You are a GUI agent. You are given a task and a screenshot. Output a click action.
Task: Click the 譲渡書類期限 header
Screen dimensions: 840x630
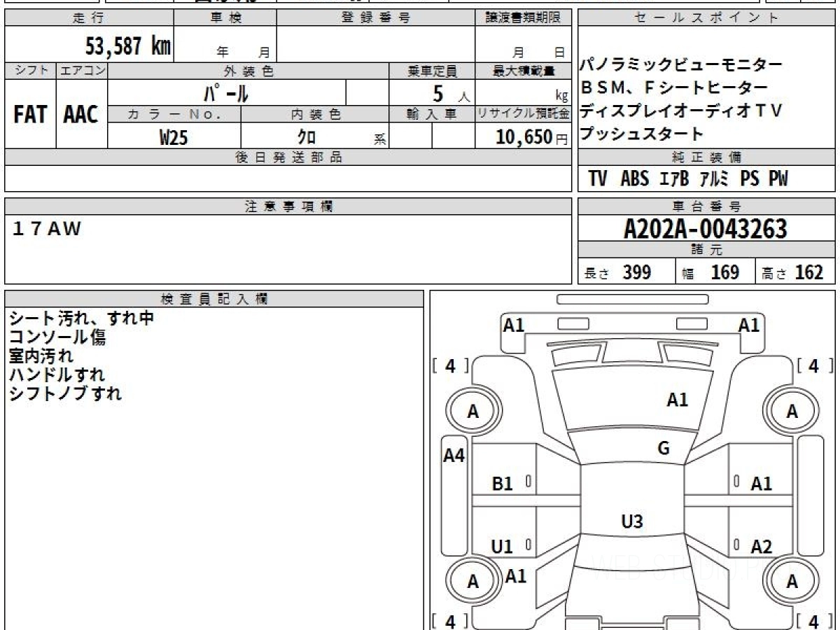pos(524,18)
